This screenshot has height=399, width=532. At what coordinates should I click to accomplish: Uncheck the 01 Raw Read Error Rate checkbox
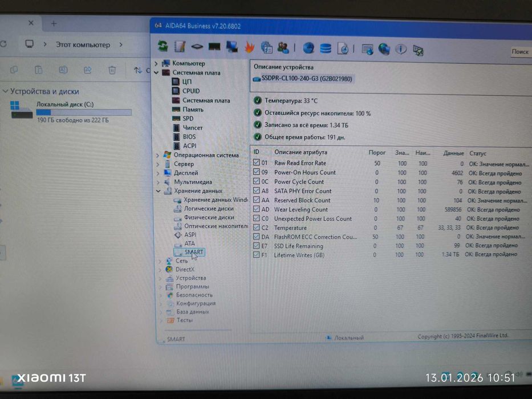[257, 162]
